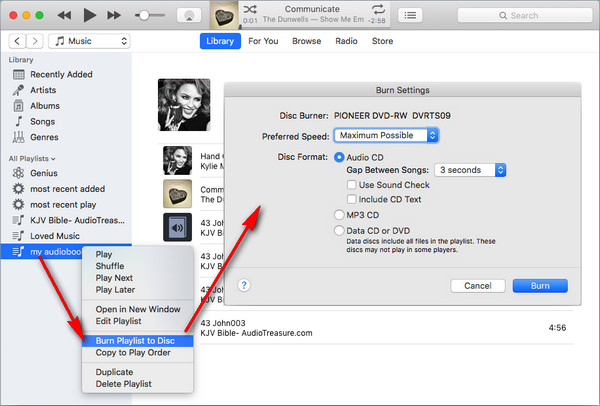Skip to the next track
The image size is (600, 406).
118,15
